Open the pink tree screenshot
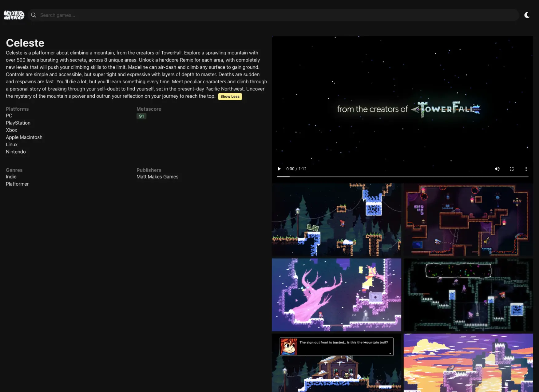This screenshot has width=539, height=392. pyautogui.click(x=336, y=295)
